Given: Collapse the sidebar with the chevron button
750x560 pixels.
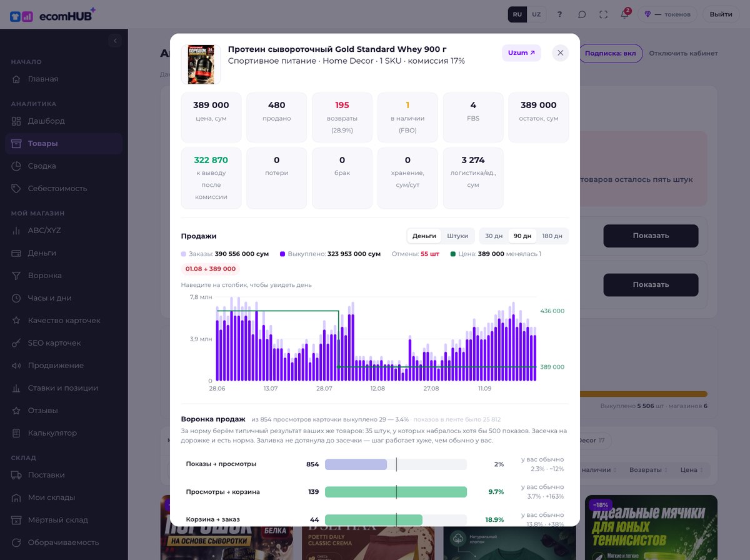Looking at the screenshot, I should 115,41.
